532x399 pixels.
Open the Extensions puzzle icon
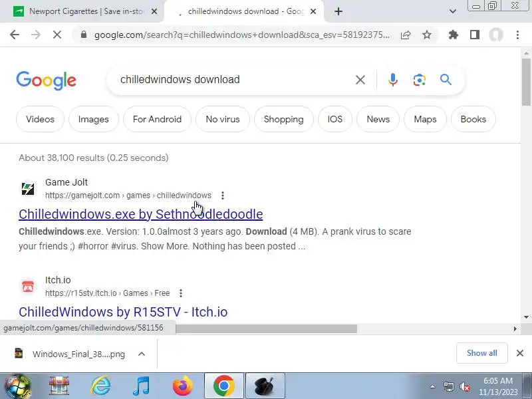click(x=454, y=35)
